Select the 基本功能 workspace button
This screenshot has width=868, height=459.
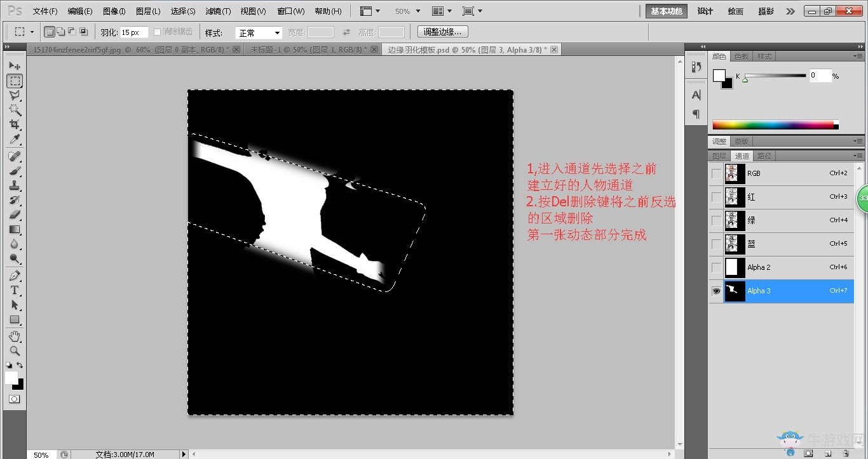coord(667,11)
